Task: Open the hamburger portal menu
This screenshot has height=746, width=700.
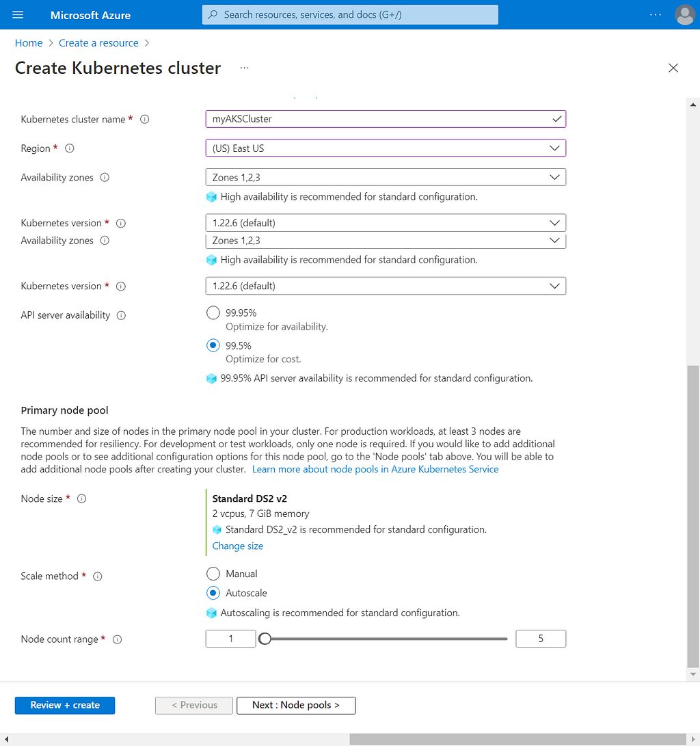Action: click(x=18, y=15)
